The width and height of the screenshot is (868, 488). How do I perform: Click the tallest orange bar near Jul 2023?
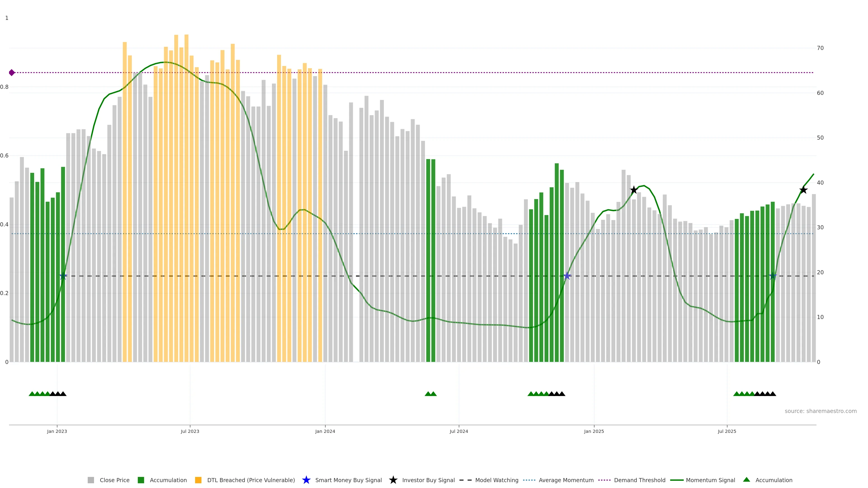tap(186, 168)
